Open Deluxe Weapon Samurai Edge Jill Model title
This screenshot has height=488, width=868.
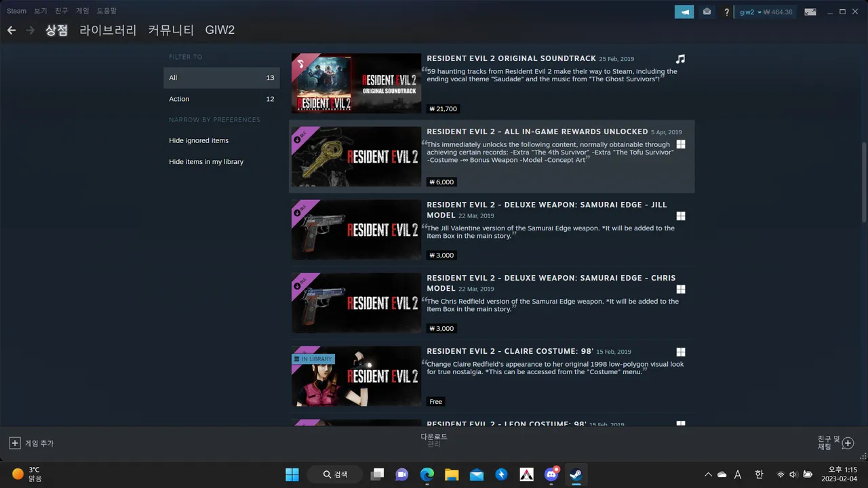click(x=547, y=209)
